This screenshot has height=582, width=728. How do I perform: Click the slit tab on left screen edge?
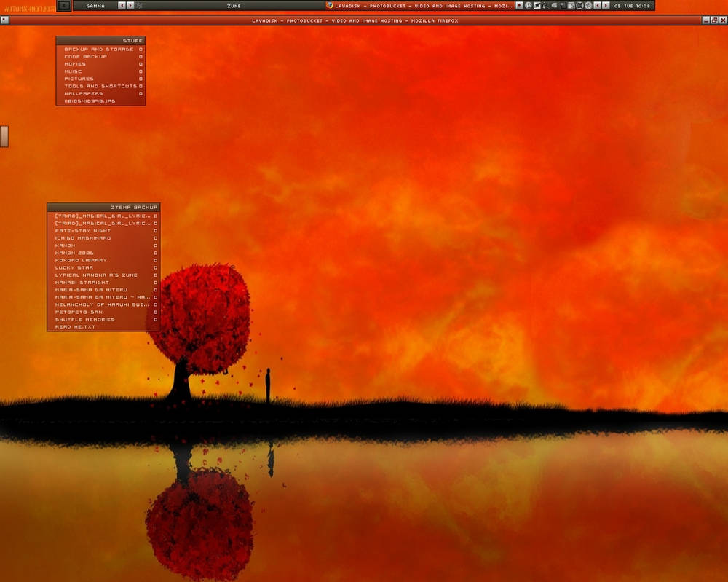4,136
